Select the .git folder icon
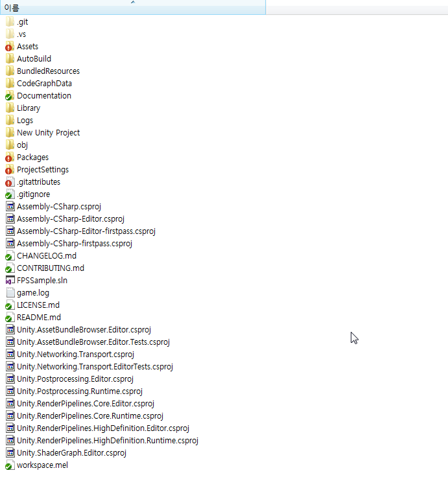Screen dimensions: 448x477 10,21
